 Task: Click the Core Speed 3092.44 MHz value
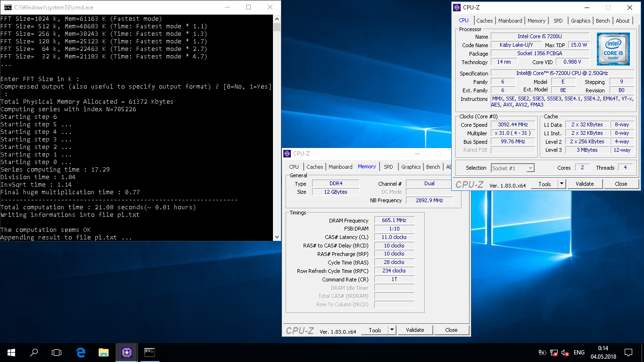[x=513, y=125]
